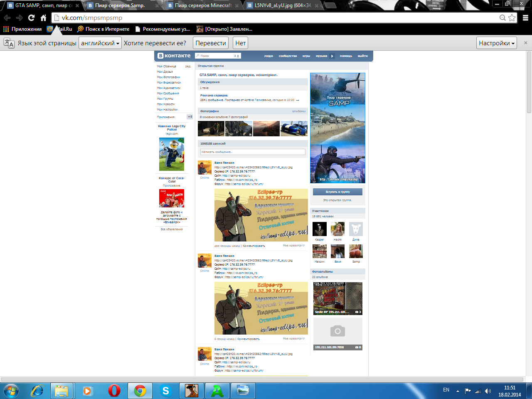Open помощь in the VK header
Viewport: 532px width, 399px height.
pos(346,56)
